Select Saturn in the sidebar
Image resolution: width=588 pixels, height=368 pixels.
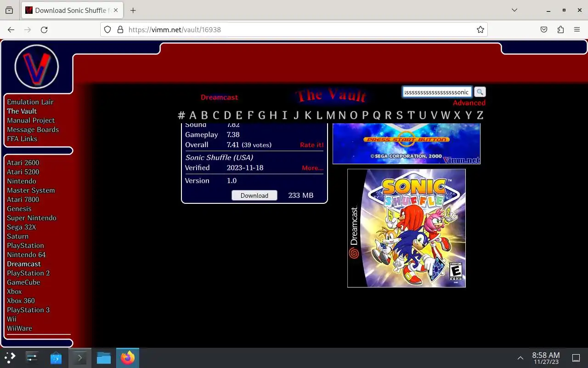[x=17, y=236]
